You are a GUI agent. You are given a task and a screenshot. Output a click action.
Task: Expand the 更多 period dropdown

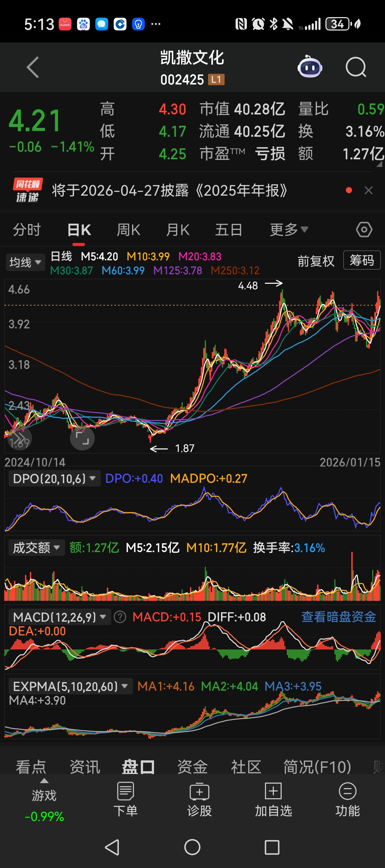pyautogui.click(x=289, y=230)
